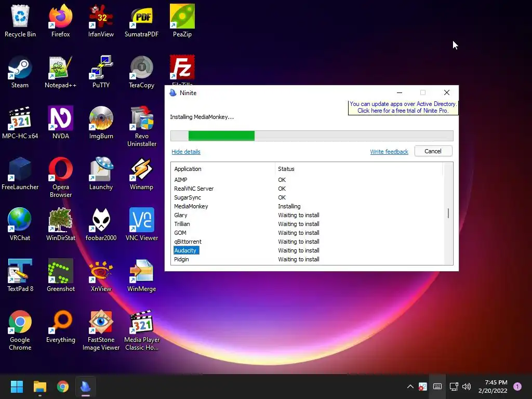Select the Media Player Classic desktop icon
This screenshot has height=399, width=532.
click(141, 330)
